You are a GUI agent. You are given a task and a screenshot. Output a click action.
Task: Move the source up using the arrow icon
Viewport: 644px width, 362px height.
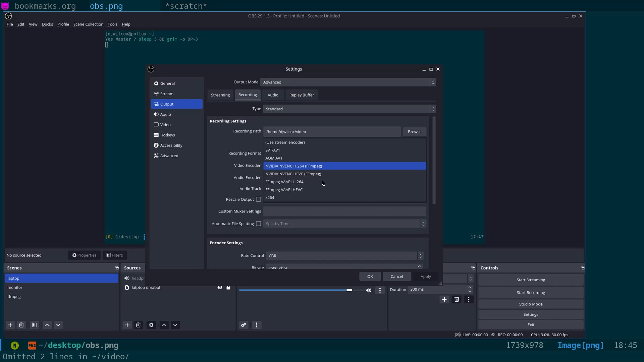tap(164, 325)
